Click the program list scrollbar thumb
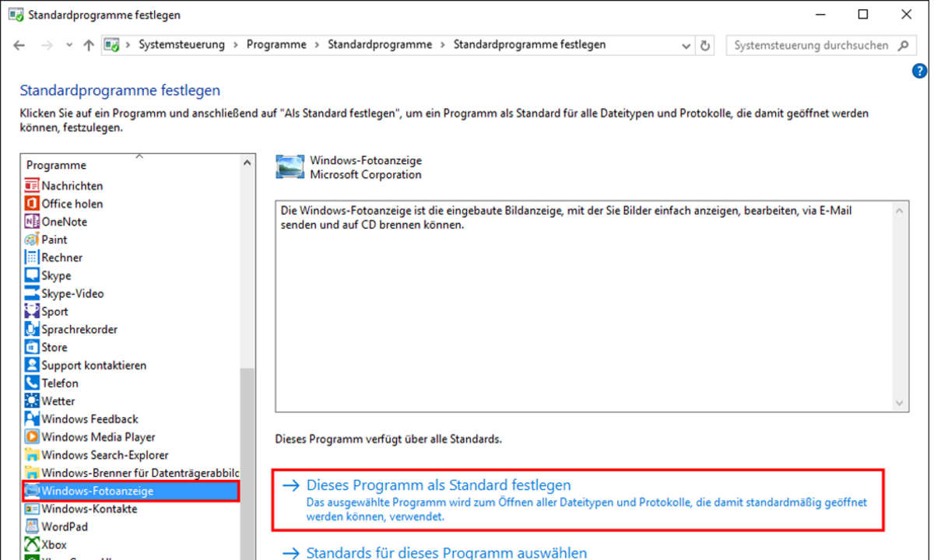Screen dimensions: 934x560 (x=248, y=464)
